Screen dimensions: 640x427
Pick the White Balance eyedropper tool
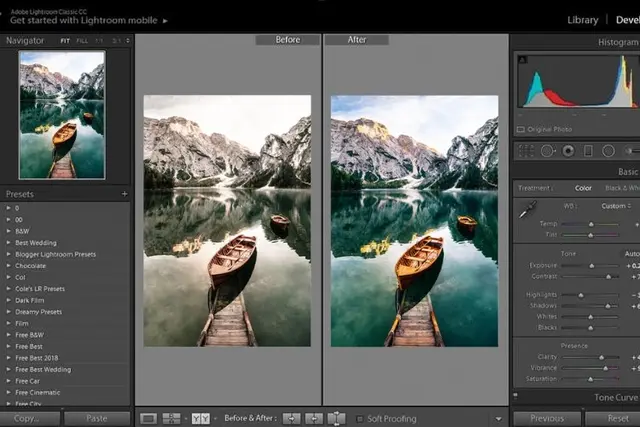pyautogui.click(x=527, y=209)
